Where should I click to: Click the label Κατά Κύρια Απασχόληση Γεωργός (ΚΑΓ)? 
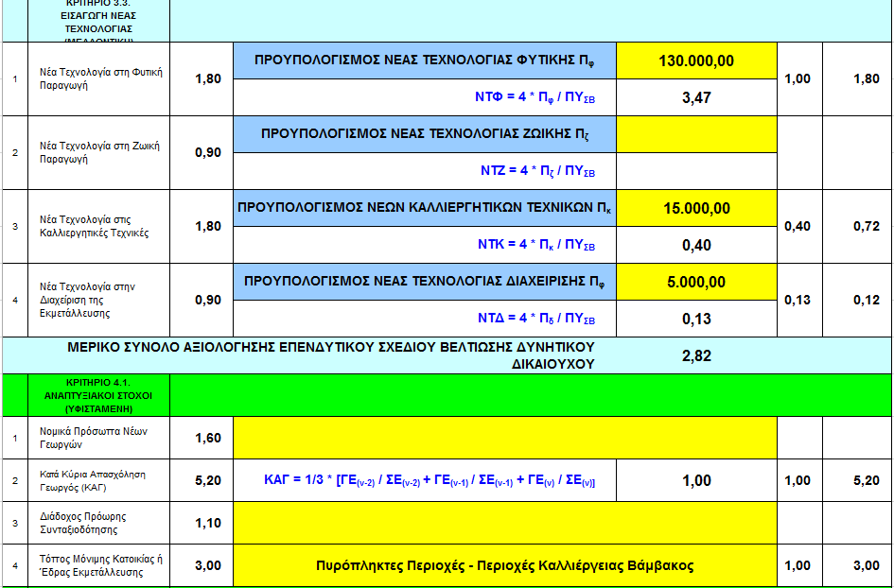point(93,481)
